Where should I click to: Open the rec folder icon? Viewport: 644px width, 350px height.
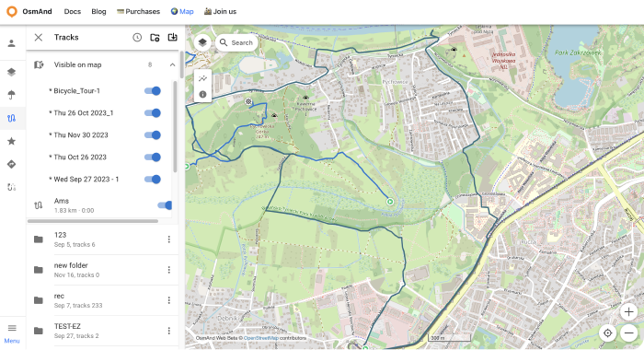(39, 300)
